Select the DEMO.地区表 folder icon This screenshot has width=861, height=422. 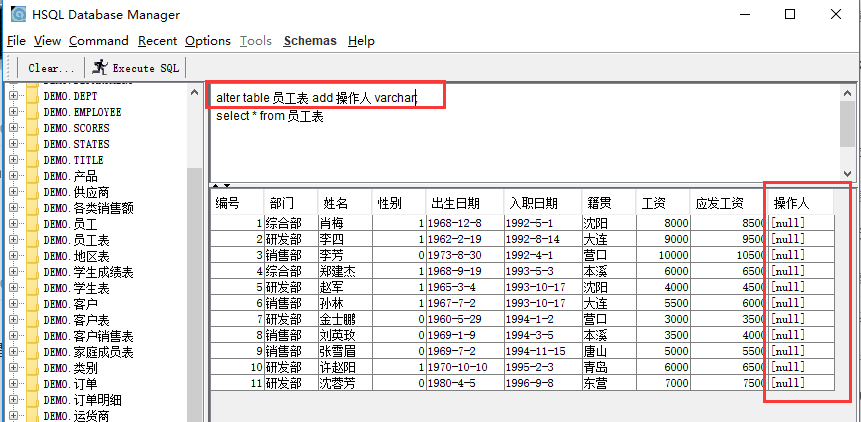33,256
